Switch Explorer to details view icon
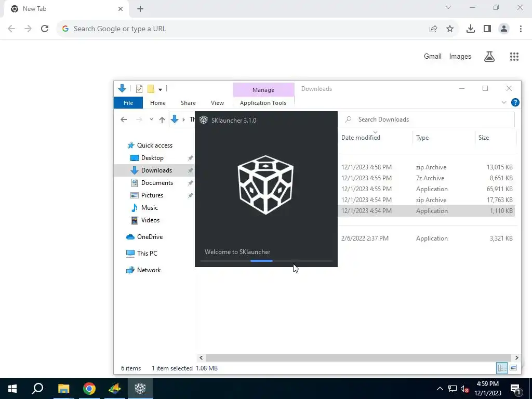This screenshot has width=532, height=399. pos(502,368)
